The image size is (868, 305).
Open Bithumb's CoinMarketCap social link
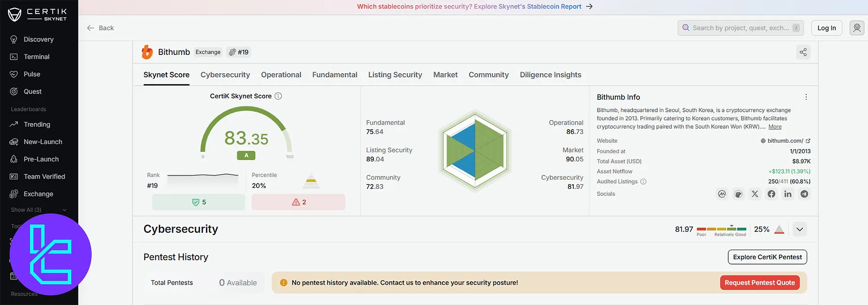coord(722,194)
